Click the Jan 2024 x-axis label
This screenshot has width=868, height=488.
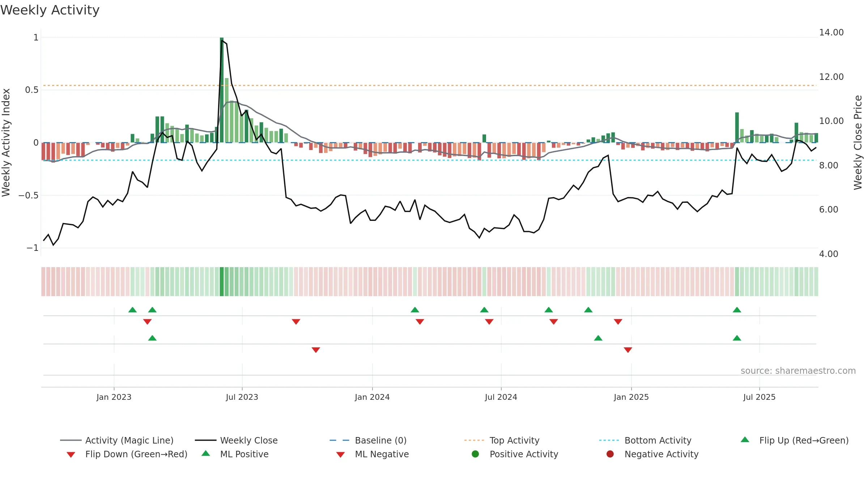(x=372, y=397)
